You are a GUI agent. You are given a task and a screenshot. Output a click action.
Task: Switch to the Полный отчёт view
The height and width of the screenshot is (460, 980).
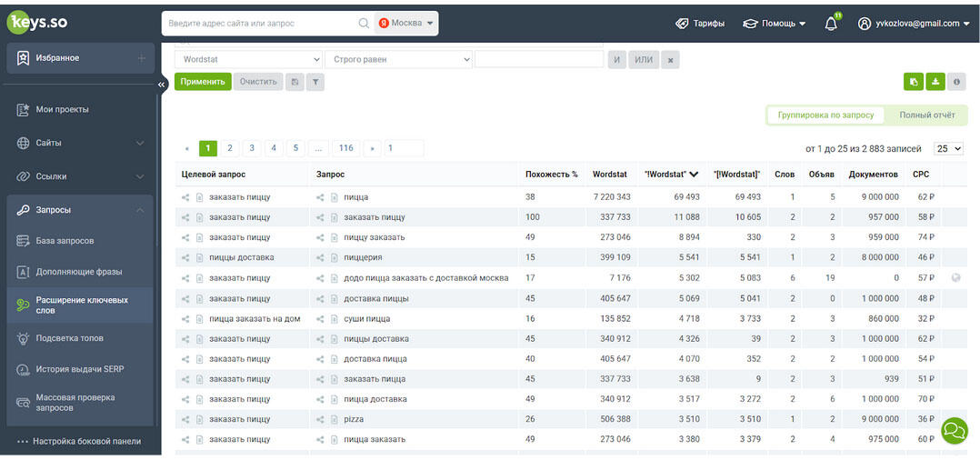926,115
